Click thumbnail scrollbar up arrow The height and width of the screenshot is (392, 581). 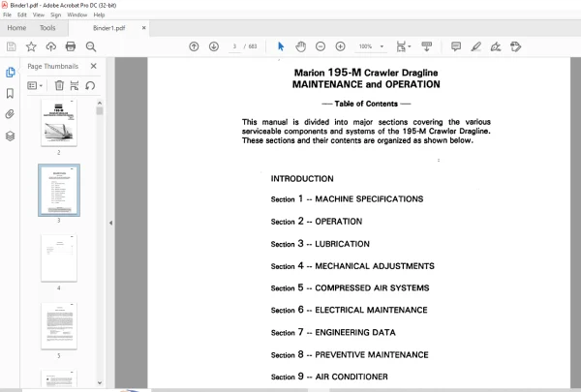click(x=100, y=103)
